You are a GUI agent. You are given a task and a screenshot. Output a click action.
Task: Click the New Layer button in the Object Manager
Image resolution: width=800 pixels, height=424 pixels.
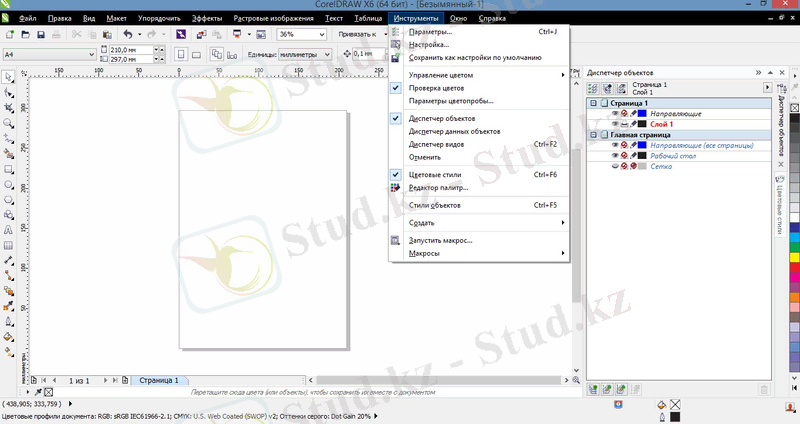pos(593,387)
